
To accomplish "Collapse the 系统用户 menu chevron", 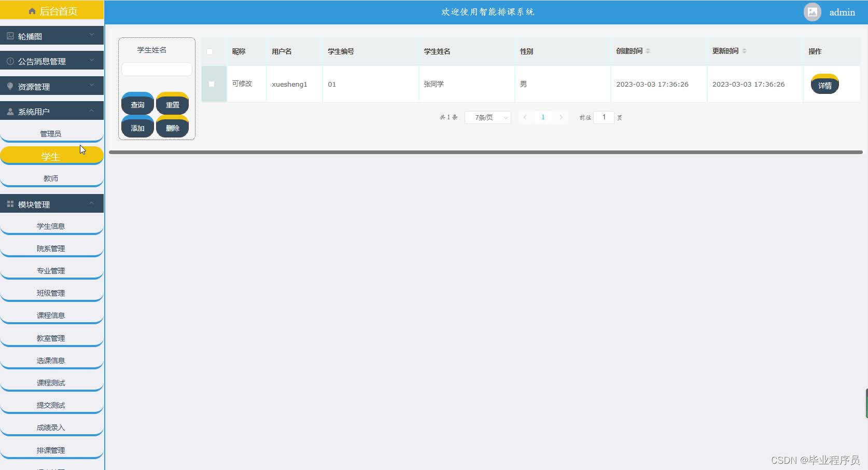I will pyautogui.click(x=91, y=110).
